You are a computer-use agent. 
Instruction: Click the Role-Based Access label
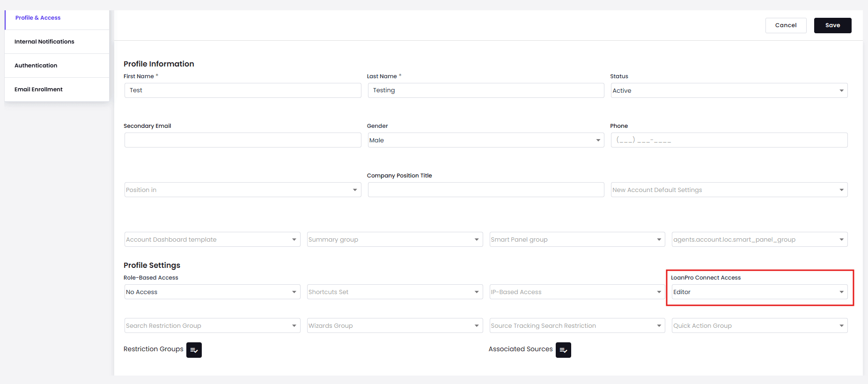point(151,278)
